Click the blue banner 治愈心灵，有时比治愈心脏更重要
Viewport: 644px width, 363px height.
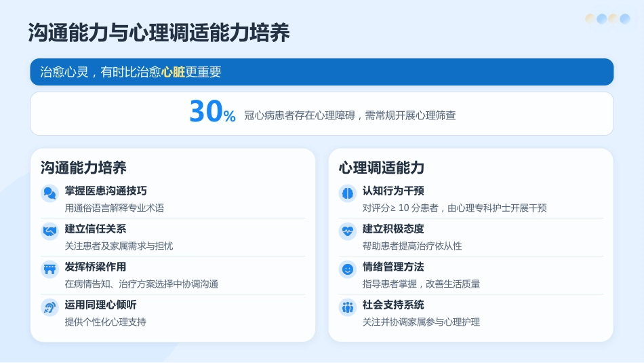(x=321, y=72)
